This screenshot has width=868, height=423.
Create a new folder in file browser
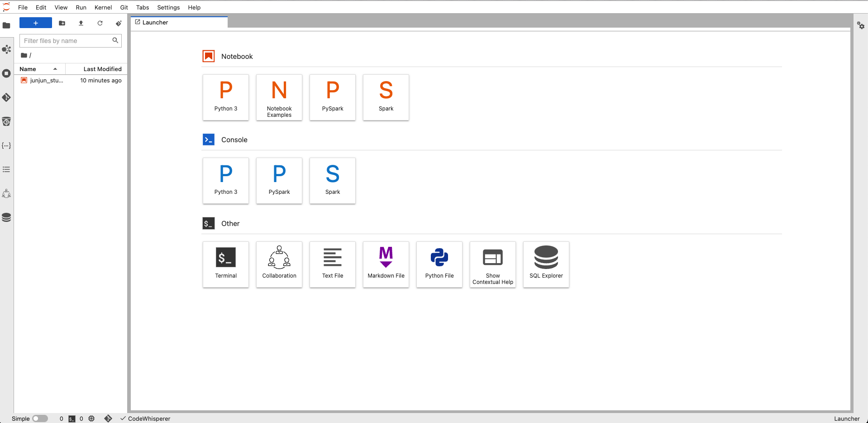pyautogui.click(x=62, y=23)
